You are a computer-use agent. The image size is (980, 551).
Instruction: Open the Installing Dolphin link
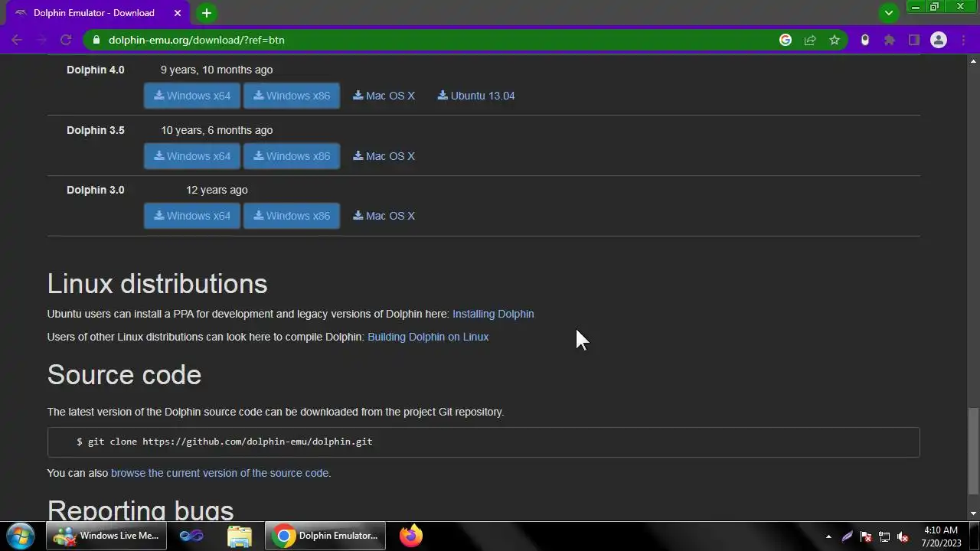pos(493,314)
